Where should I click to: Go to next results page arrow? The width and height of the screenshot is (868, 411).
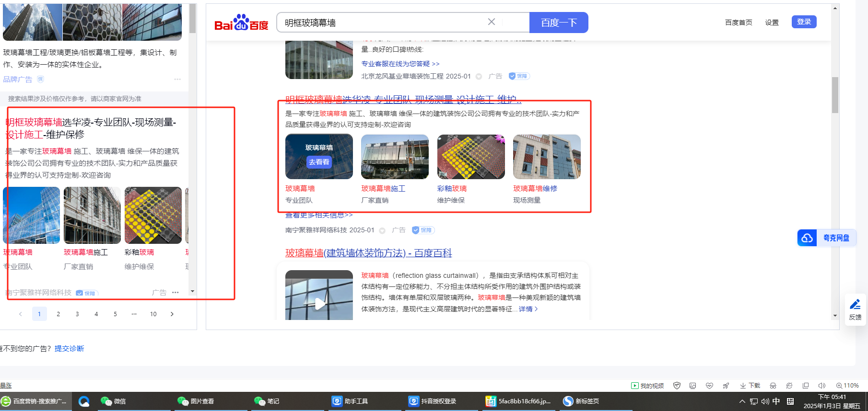tap(172, 314)
